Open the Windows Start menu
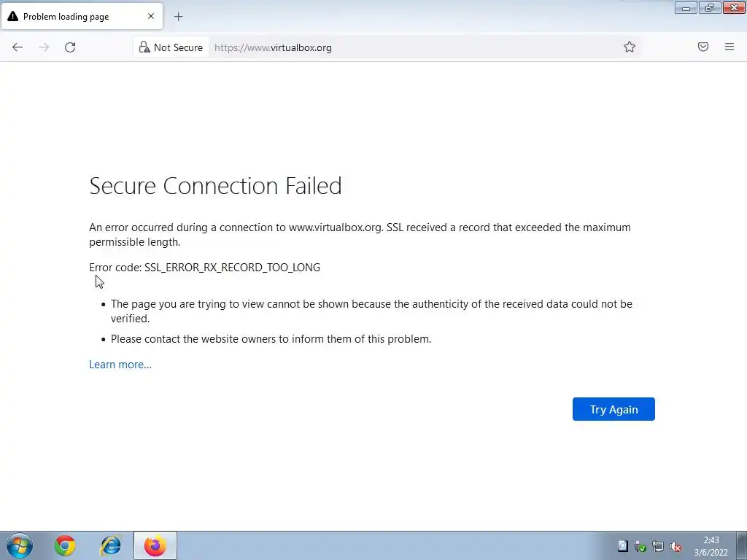This screenshot has height=560, width=747. [x=20, y=545]
